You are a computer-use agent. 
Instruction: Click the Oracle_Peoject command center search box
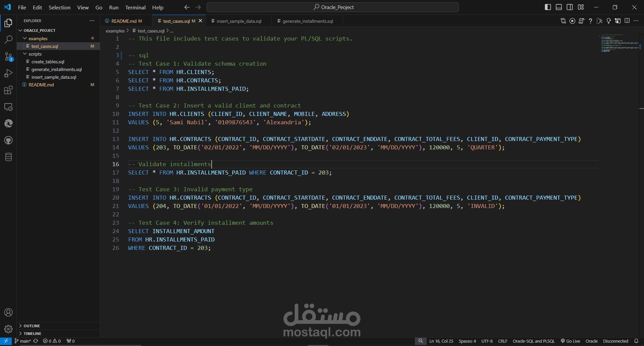point(333,7)
